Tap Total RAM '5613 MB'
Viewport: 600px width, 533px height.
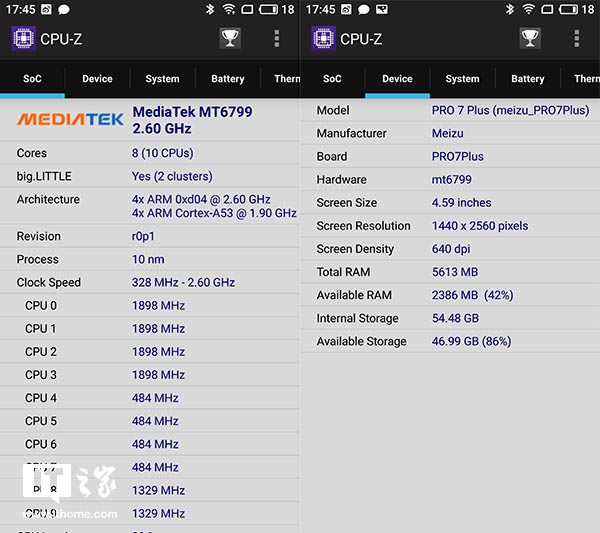(455, 272)
